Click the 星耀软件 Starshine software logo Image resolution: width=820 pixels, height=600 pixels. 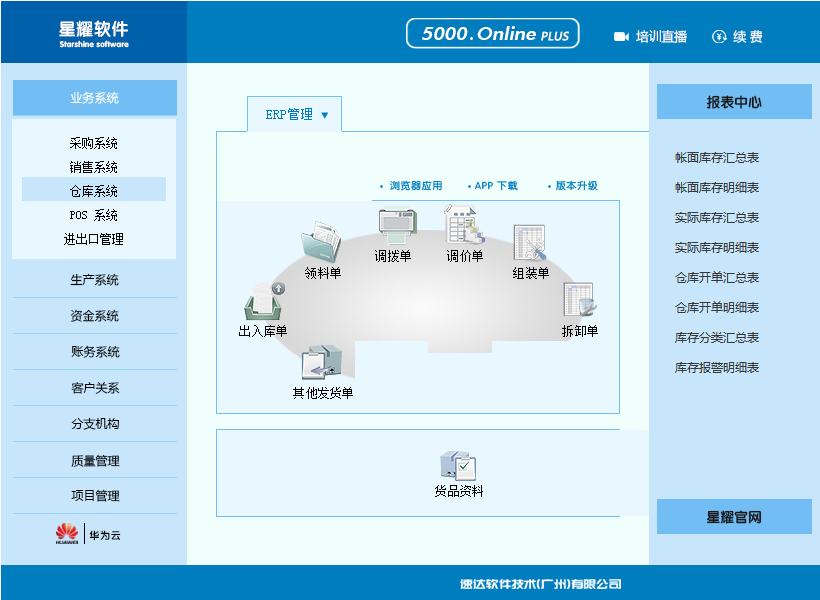pos(94,34)
